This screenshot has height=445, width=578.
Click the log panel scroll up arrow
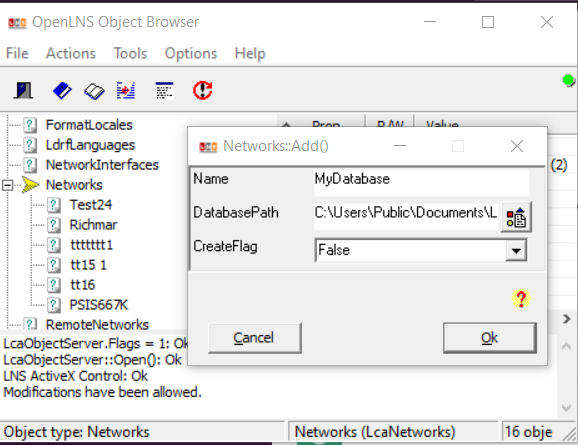pos(566,346)
